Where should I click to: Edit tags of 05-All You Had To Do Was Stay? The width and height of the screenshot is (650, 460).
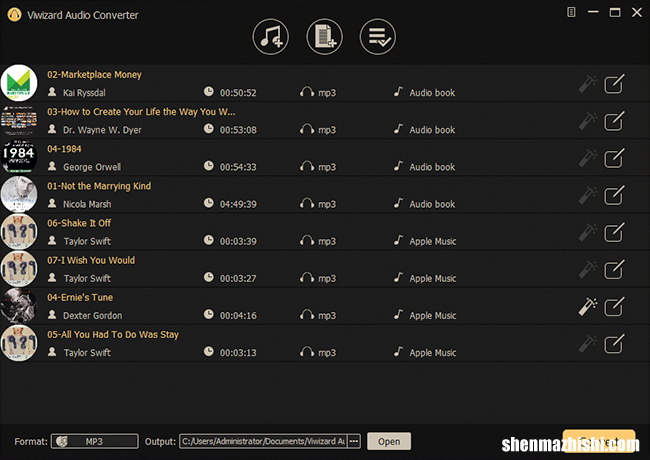point(614,344)
